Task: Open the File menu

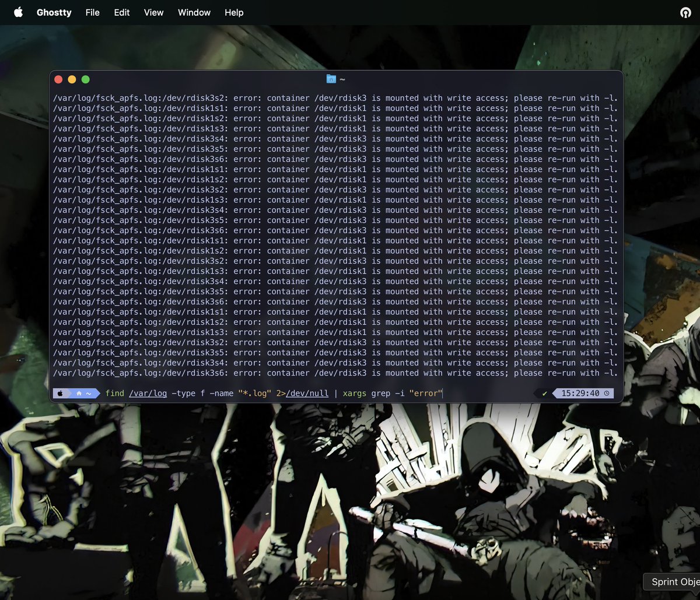Action: [x=93, y=12]
